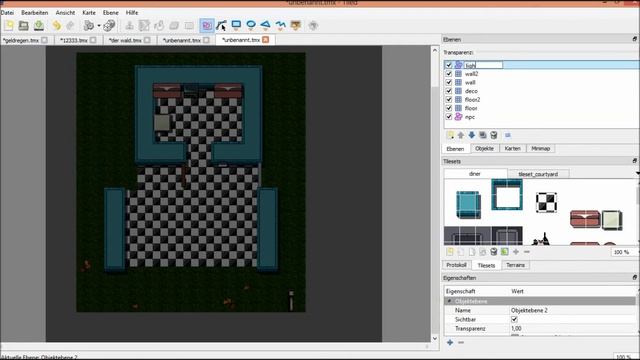The width and height of the screenshot is (640, 360).
Task: Click the Open file icon
Action: point(24,26)
